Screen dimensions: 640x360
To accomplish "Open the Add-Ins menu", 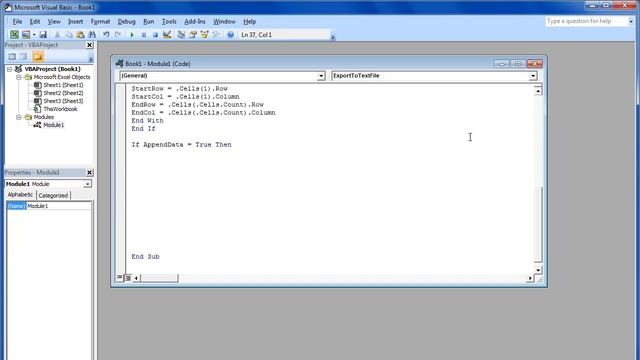I will click(x=195, y=22).
